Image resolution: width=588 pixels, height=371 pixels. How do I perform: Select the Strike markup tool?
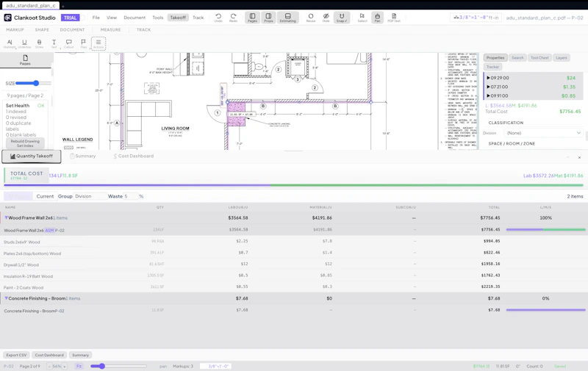(39, 44)
